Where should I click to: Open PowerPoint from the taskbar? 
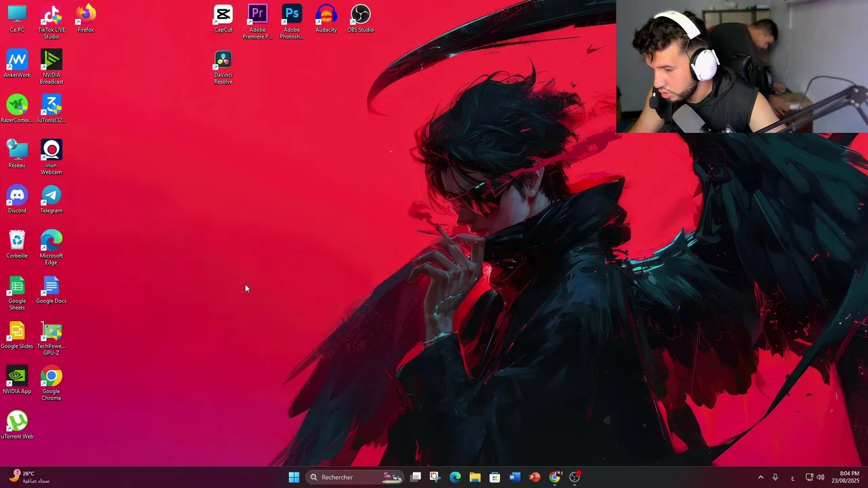pyautogui.click(x=534, y=477)
